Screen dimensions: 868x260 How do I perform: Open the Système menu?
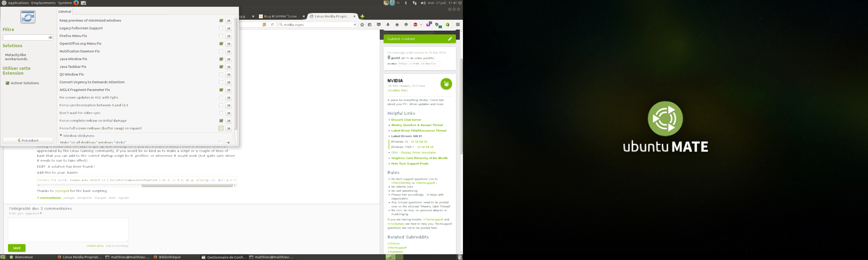65,3
